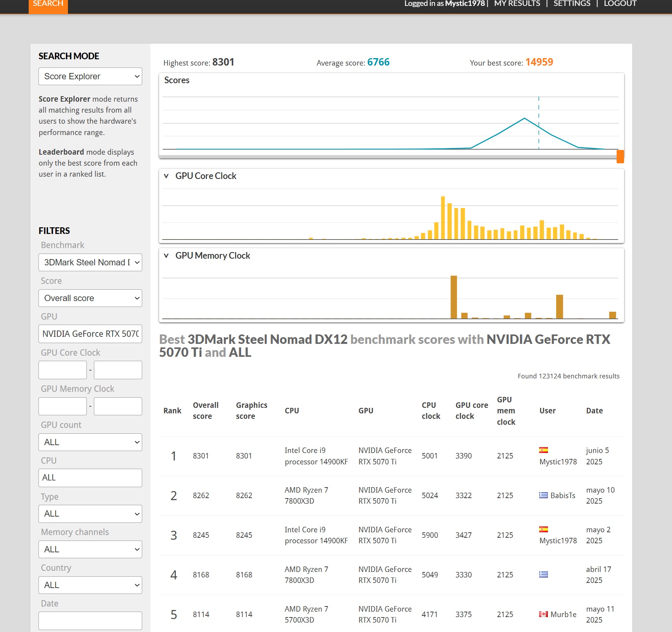Click the date junio 5 2025

(x=597, y=456)
